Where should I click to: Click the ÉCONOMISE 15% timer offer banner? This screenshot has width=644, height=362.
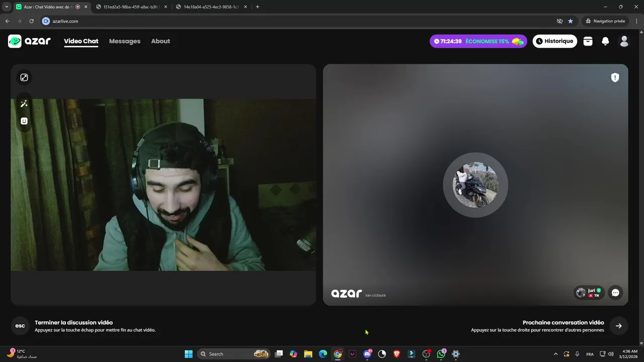(x=478, y=41)
